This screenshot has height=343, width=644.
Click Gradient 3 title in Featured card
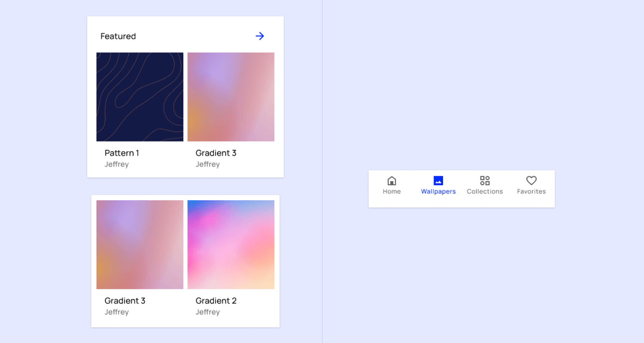pyautogui.click(x=216, y=153)
